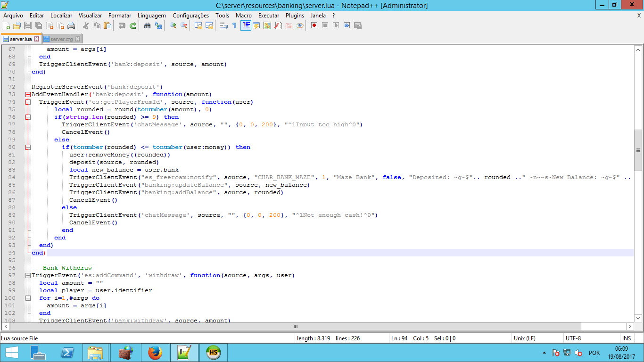The image size is (644, 362).
Task: Collapse the fold at line 80 if tonumber
Action: click(28, 147)
